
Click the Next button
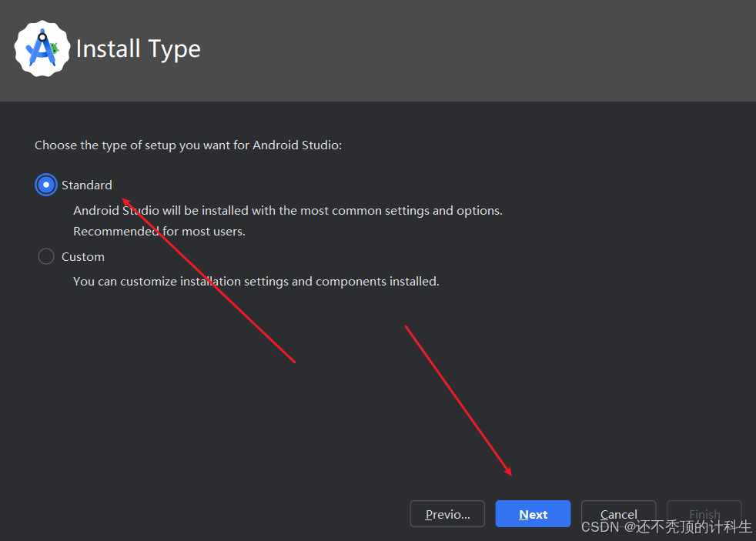pos(533,514)
